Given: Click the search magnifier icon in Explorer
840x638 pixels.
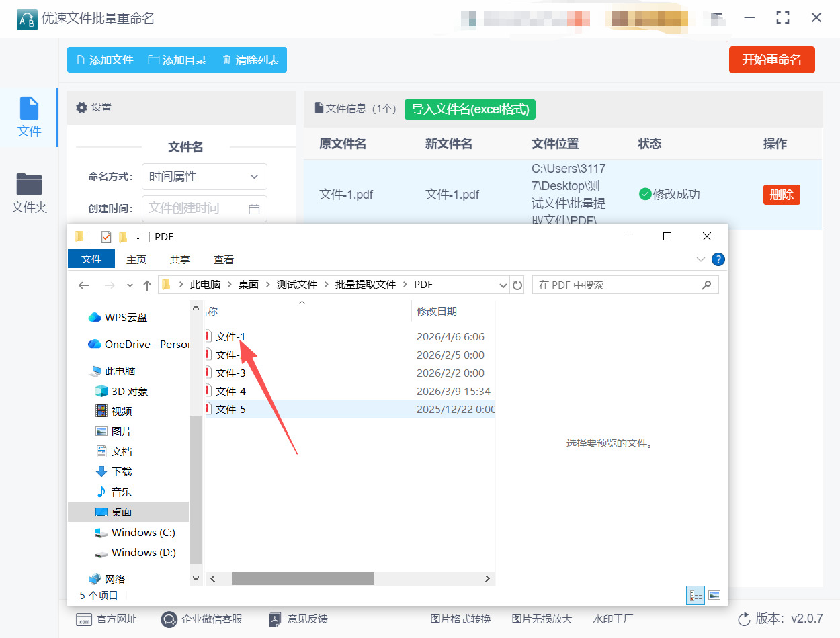Looking at the screenshot, I should 706,285.
